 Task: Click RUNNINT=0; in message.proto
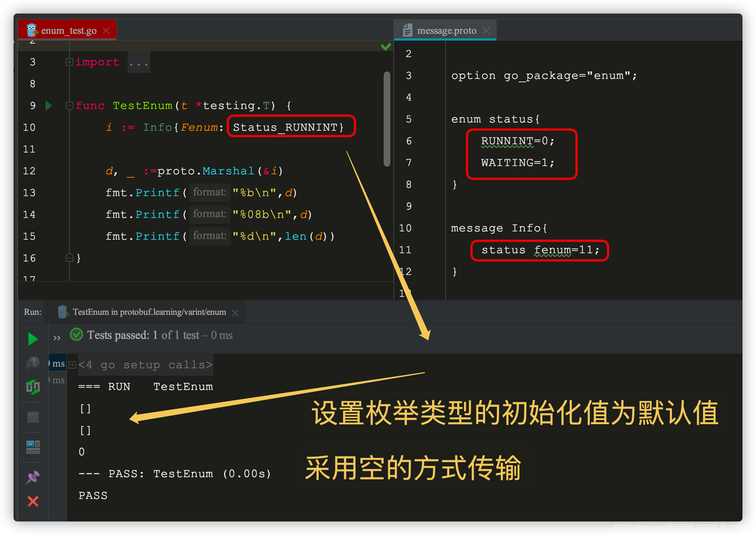[x=518, y=141]
